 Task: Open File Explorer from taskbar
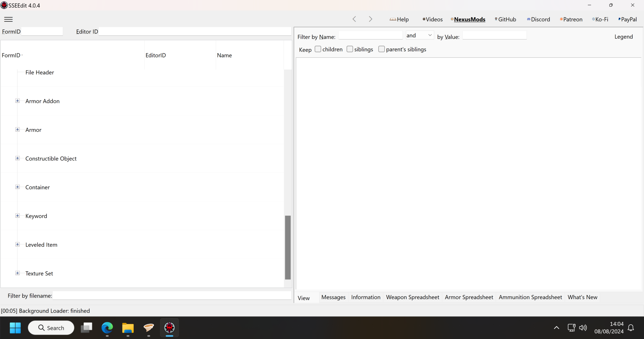128,328
